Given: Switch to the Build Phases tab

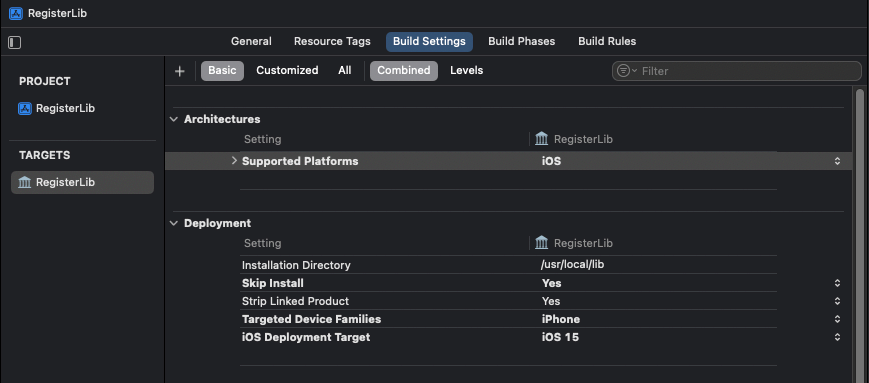Looking at the screenshot, I should click(521, 42).
